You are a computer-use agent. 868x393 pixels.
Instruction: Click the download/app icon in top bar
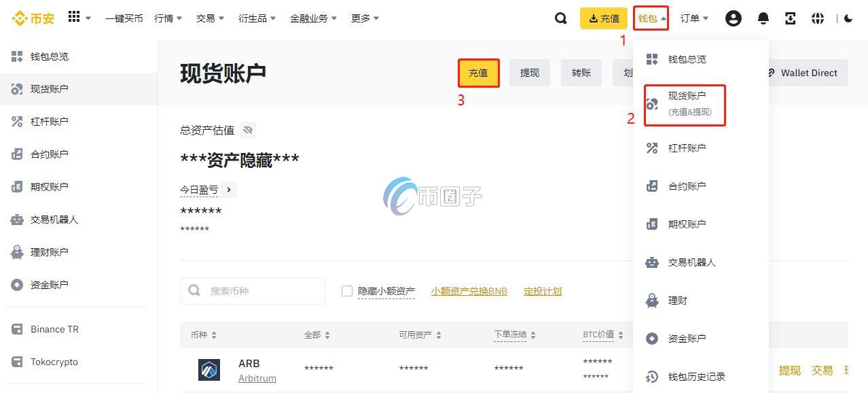point(790,18)
